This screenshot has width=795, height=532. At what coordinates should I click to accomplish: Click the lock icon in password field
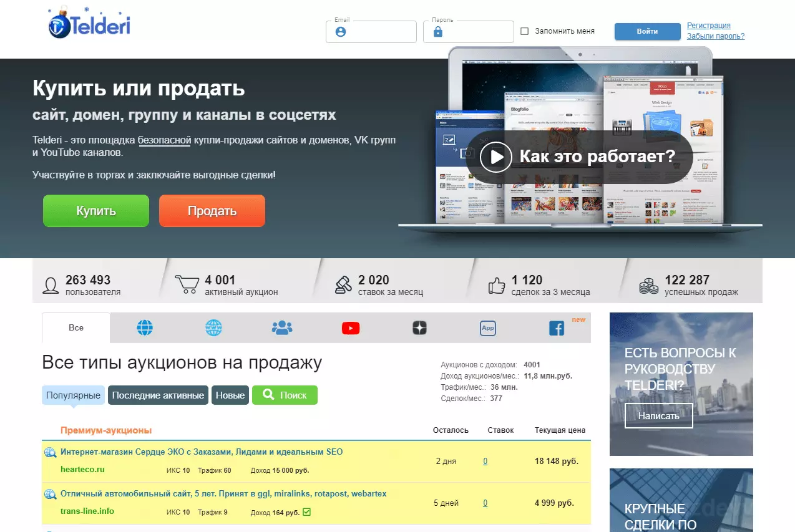(437, 31)
